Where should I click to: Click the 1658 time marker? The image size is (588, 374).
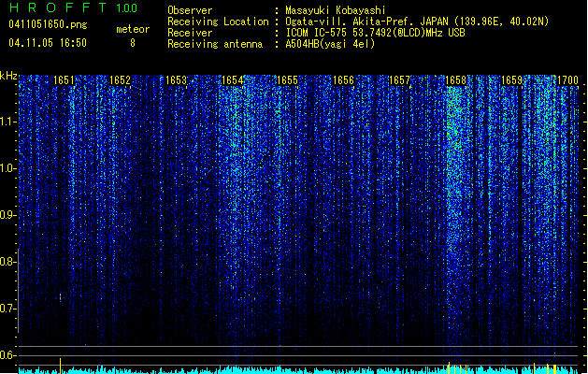point(455,80)
